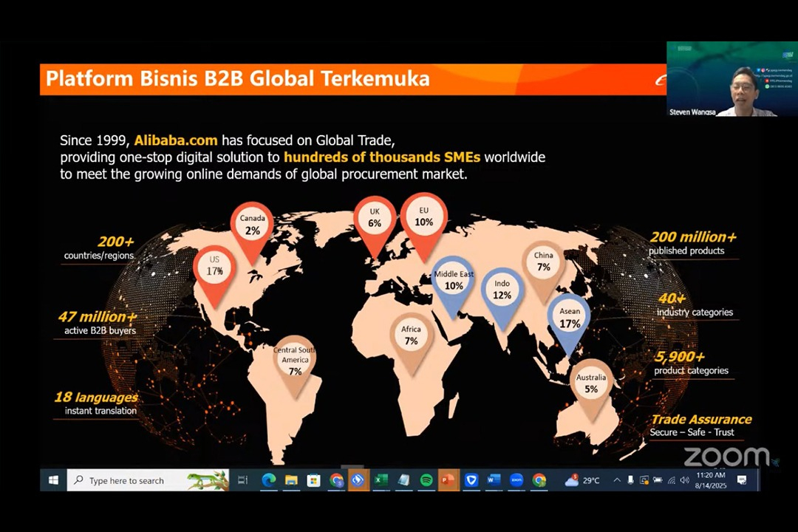This screenshot has width=798, height=532.
Task: Click the highlighted 'Alibaba.com' text
Action: tap(176, 140)
